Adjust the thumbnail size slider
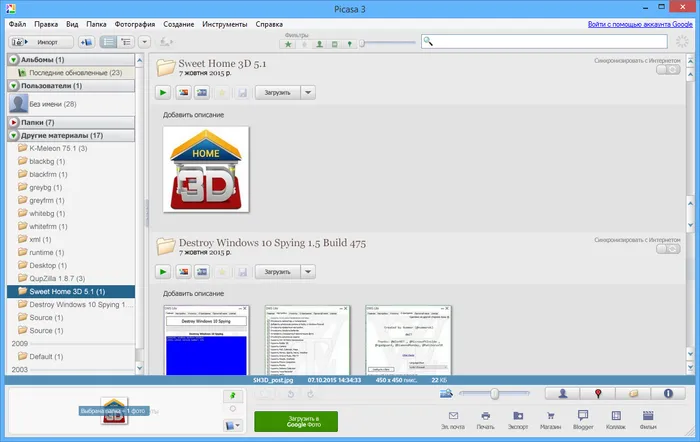 point(494,393)
